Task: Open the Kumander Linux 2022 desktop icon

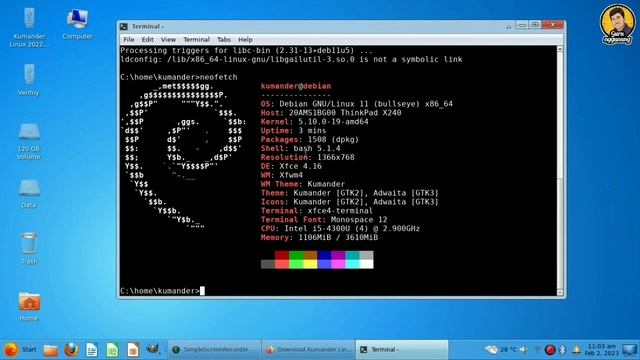Action: [29, 27]
